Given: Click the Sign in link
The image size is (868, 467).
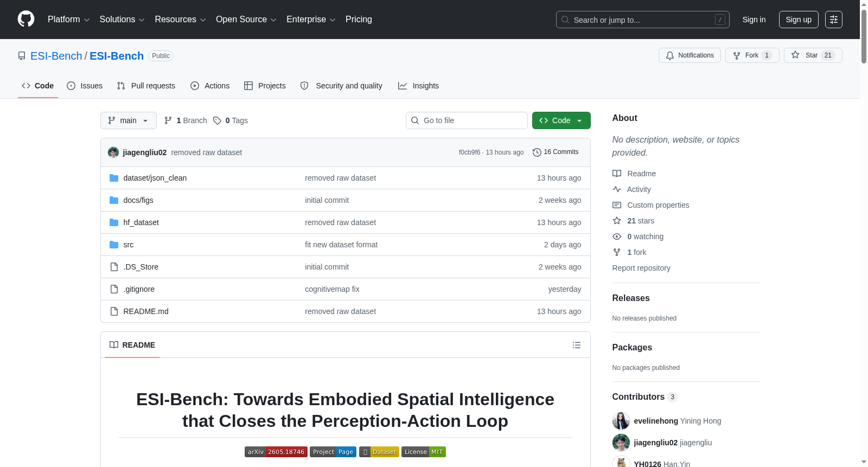Looking at the screenshot, I should pos(754,20).
